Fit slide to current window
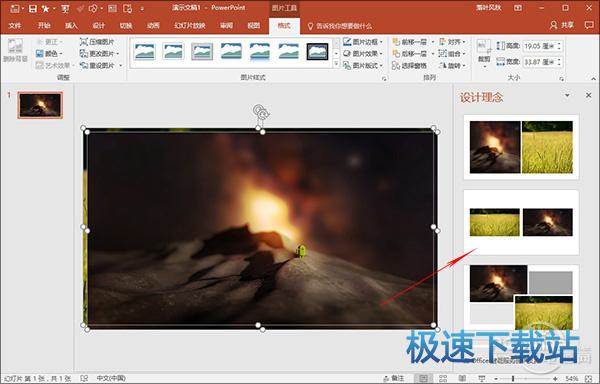Screen dimensions: 600x384 pyautogui.click(x=589, y=378)
